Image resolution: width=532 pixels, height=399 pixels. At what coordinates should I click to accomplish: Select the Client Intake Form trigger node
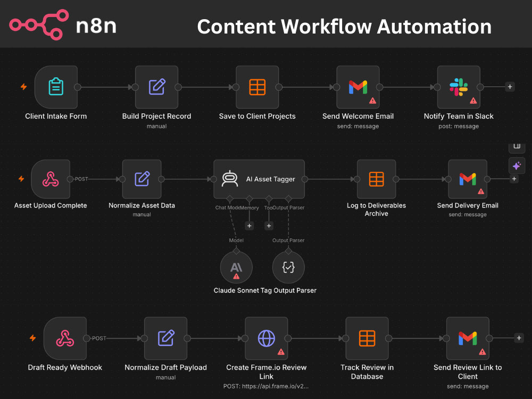pos(56,87)
